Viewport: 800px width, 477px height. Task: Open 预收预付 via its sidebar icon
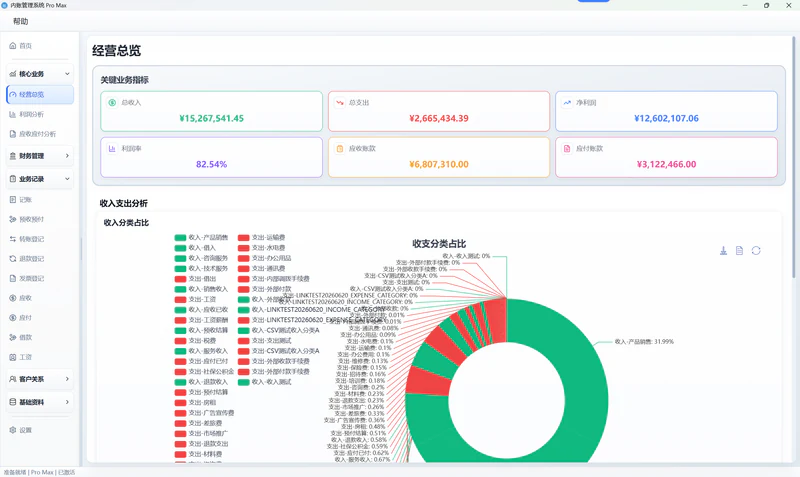click(13, 219)
